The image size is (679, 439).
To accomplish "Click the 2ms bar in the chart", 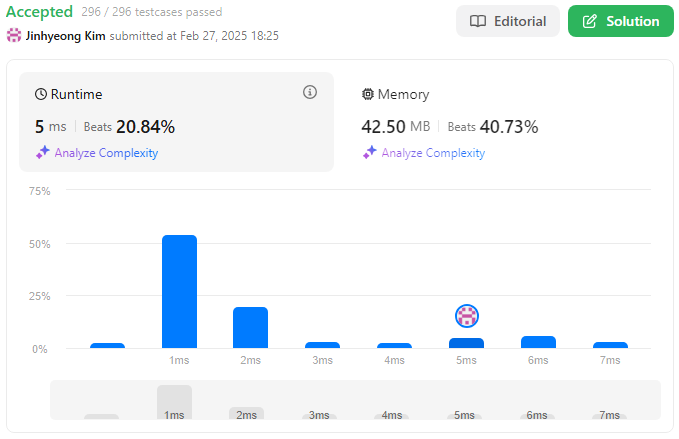I will pos(250,327).
